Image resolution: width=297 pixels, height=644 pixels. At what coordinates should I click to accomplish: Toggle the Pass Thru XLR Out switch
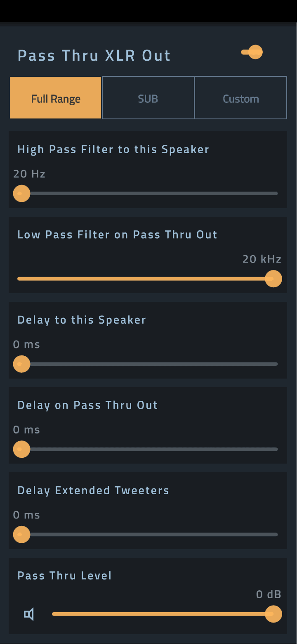point(252,52)
